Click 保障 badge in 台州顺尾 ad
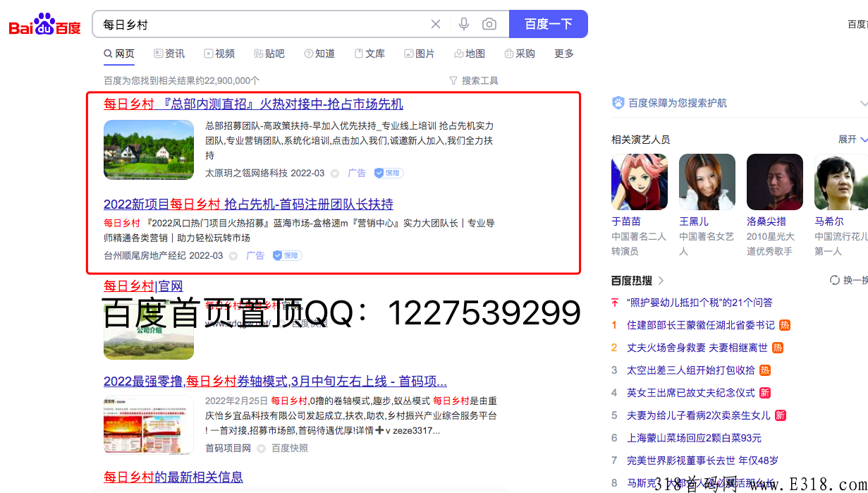The image size is (868, 493). pos(287,255)
